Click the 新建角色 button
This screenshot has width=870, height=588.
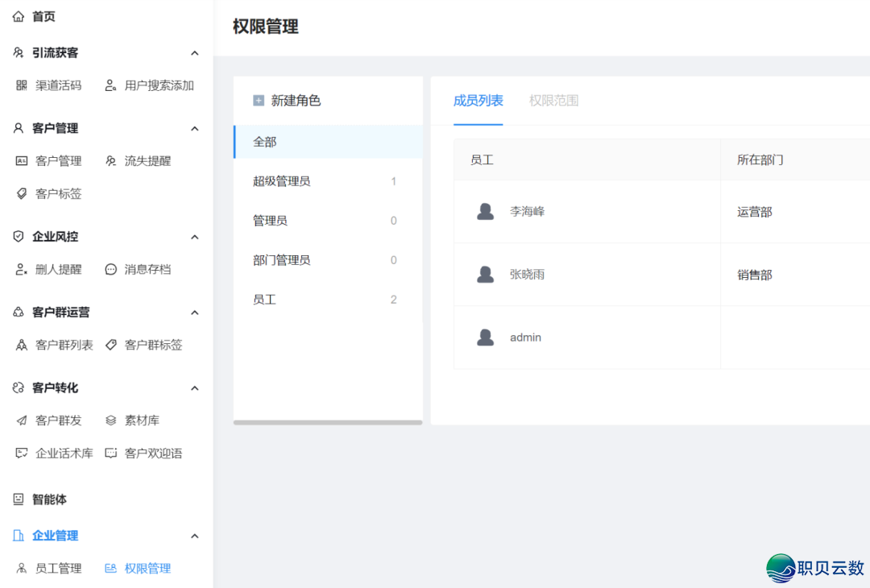pos(288,101)
